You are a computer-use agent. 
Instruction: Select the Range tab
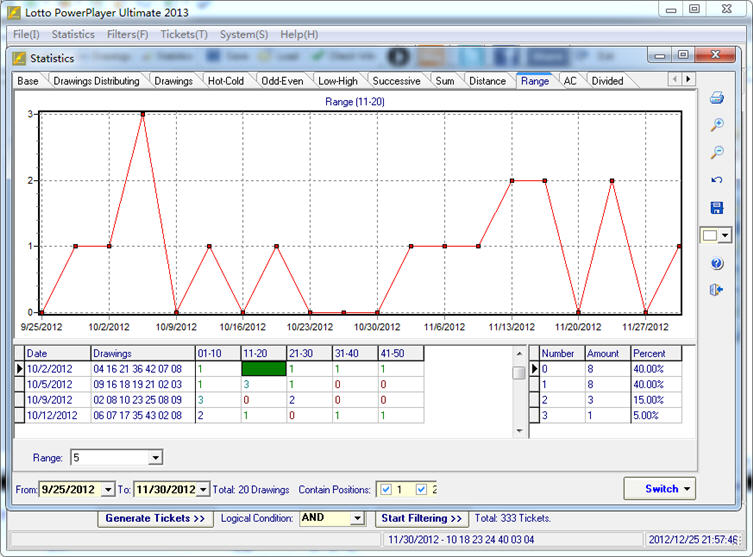(534, 81)
